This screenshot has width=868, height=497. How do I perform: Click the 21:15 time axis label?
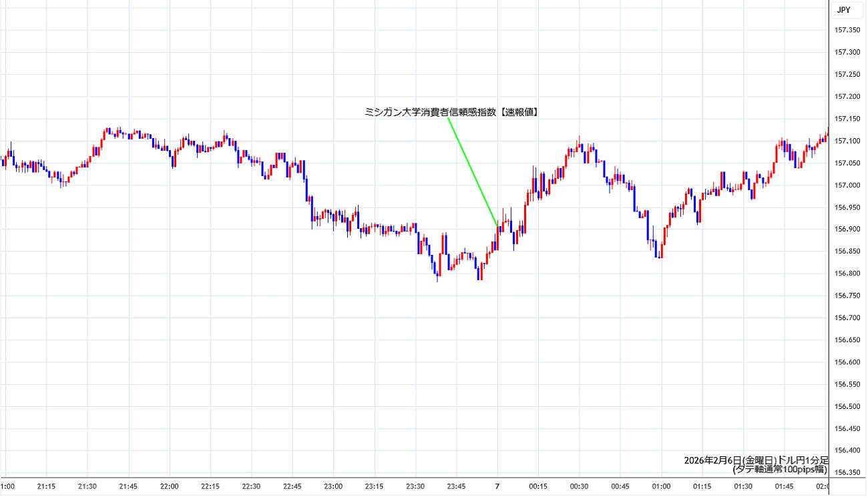(46, 486)
